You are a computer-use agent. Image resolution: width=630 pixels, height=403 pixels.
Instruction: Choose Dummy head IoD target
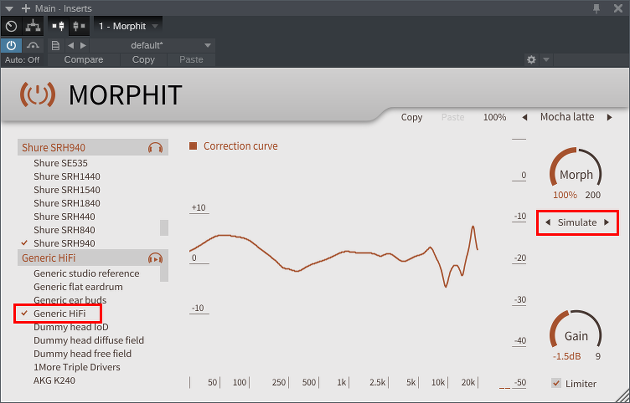click(71, 327)
